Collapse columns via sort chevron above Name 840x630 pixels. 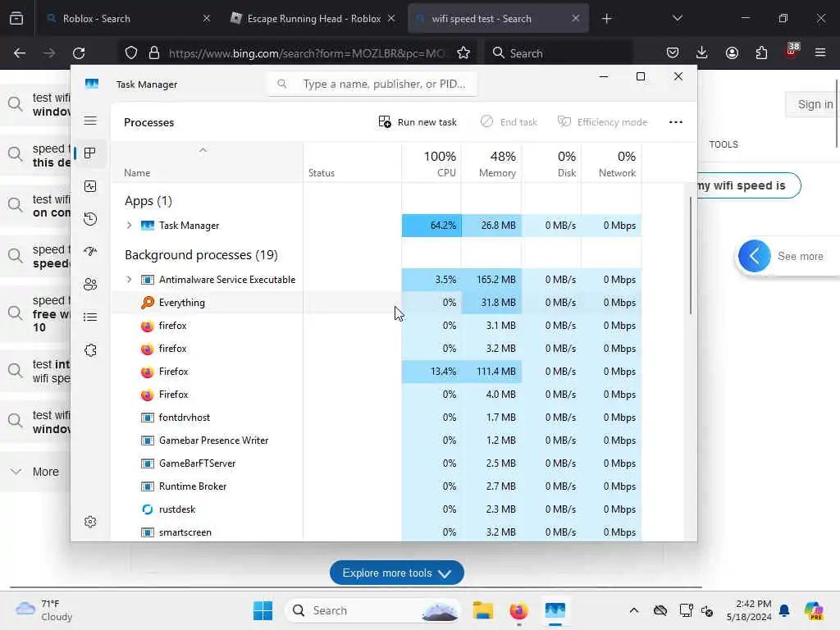(203, 151)
